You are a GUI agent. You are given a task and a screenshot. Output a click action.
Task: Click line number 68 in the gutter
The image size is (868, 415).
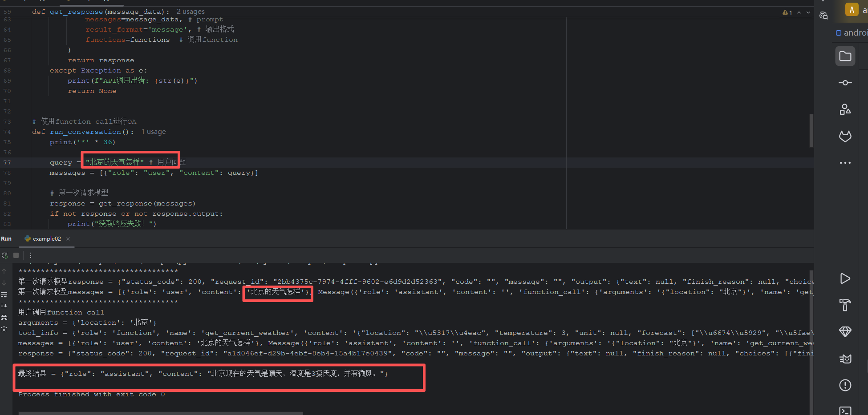click(x=7, y=70)
